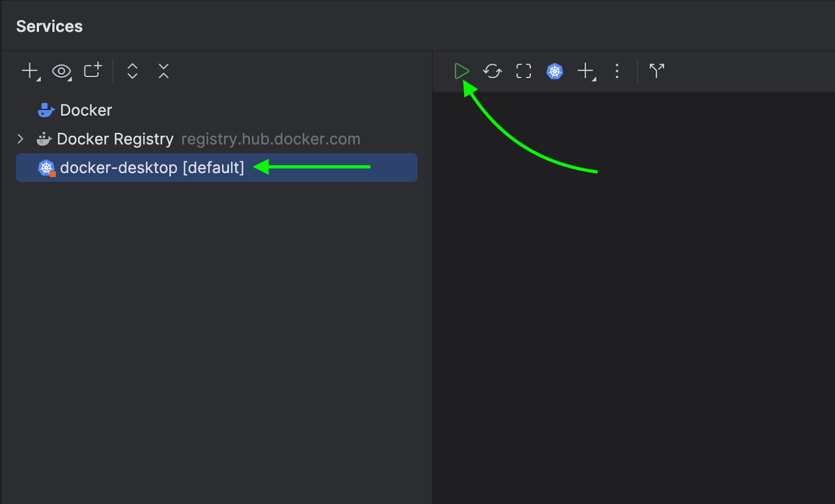
Task: Choose namespace with the dashed-square icon
Action: click(x=523, y=71)
